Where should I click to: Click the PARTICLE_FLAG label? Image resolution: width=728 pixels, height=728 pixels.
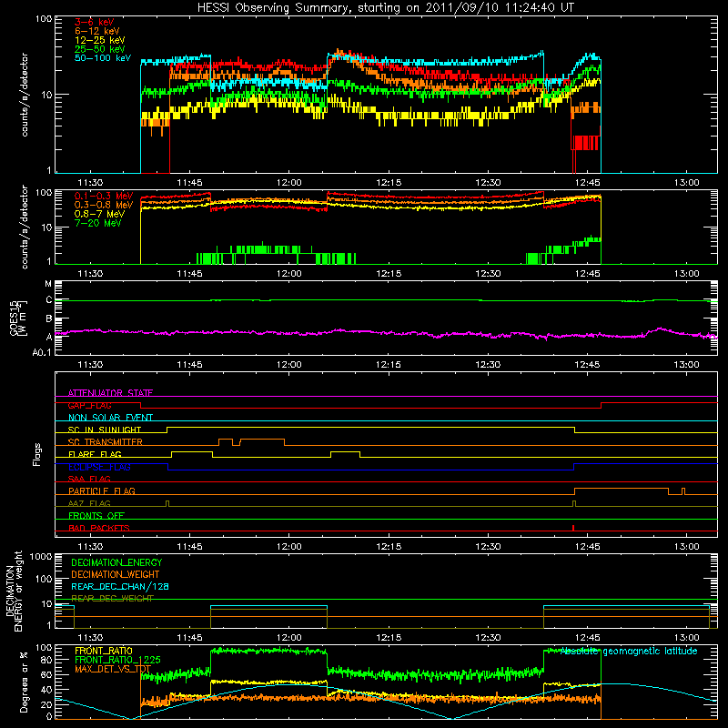102,491
